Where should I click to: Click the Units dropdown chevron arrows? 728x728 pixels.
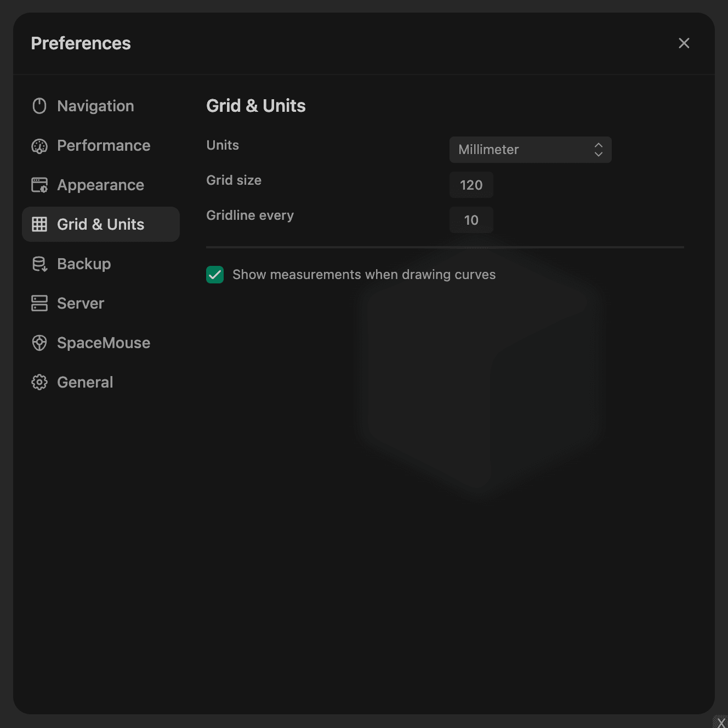[599, 150]
